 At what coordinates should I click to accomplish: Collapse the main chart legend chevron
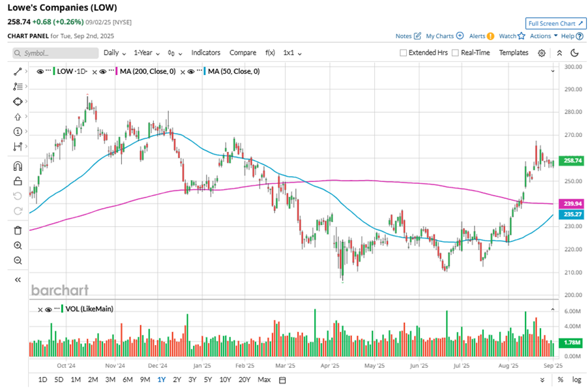552,71
